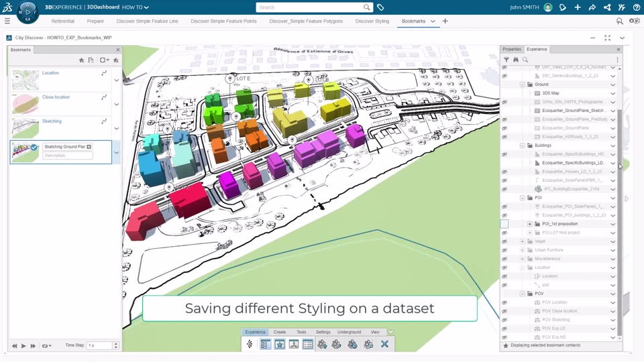Toggle the visibility box for POI_1st proposition
Image resolution: width=644 pixels, height=362 pixels.
tap(504, 224)
